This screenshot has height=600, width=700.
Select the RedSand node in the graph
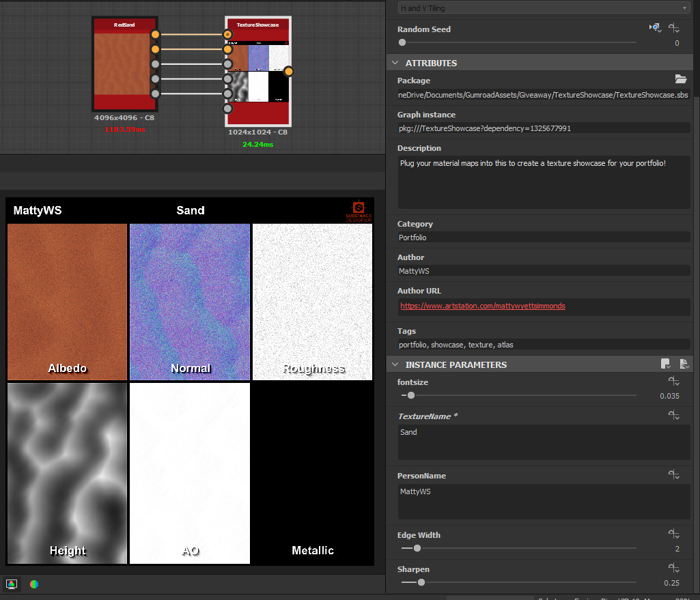(123, 65)
